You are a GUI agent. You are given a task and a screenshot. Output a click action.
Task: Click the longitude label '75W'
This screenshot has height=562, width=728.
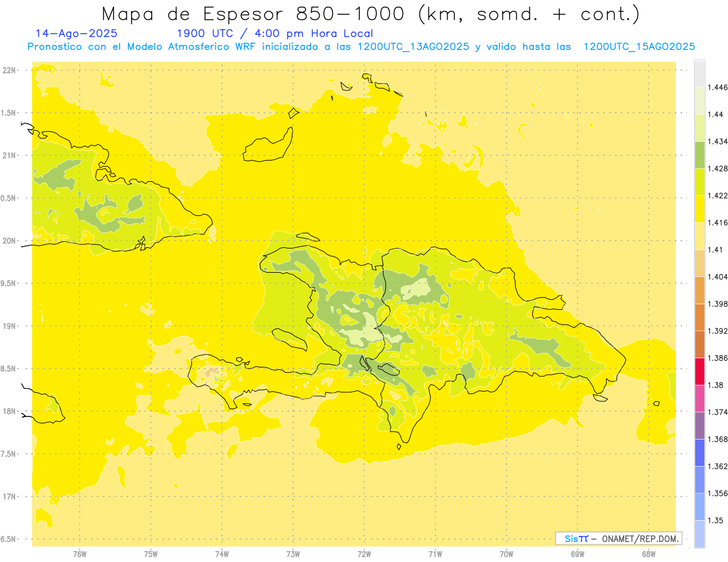151,554
